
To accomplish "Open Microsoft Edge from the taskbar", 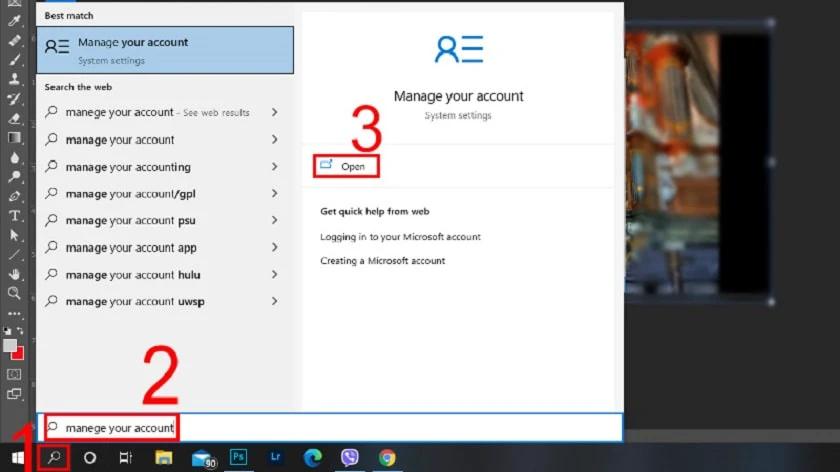I will [x=313, y=458].
